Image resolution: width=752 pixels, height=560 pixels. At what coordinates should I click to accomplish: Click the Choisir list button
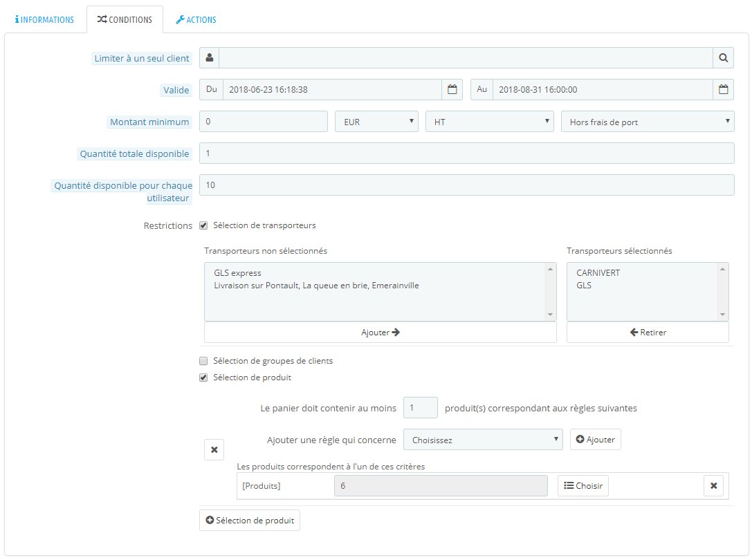coord(583,486)
